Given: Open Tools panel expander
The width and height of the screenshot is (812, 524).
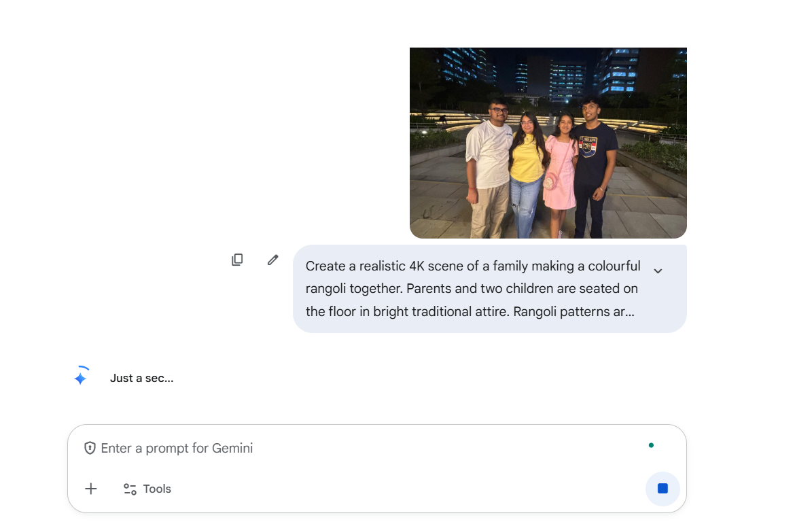Looking at the screenshot, I should 146,489.
